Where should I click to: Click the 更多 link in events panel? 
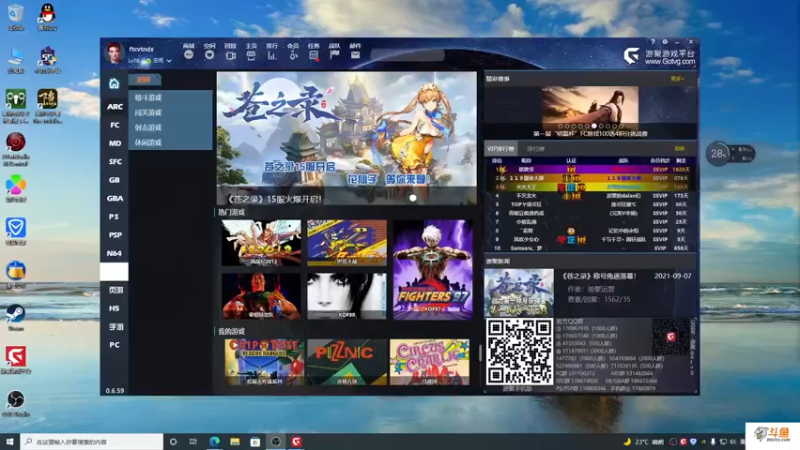click(677, 79)
